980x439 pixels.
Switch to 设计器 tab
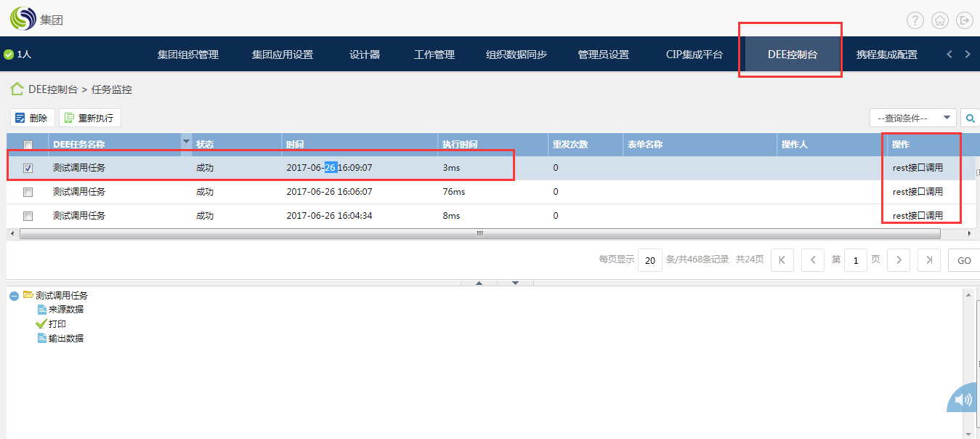(x=365, y=55)
